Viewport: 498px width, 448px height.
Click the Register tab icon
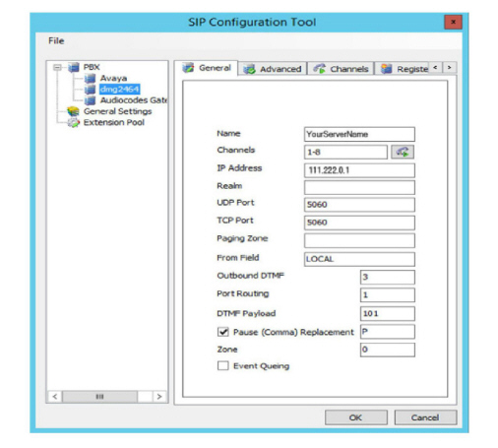click(x=387, y=69)
